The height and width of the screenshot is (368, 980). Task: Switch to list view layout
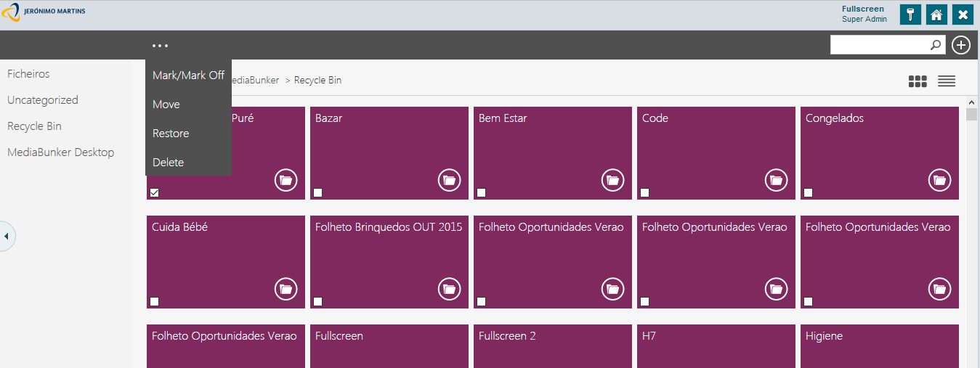pyautogui.click(x=946, y=81)
